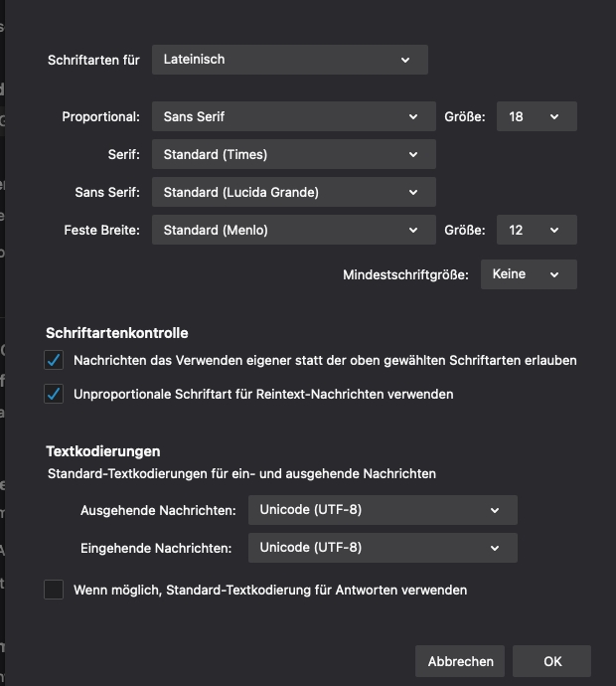Image resolution: width=616 pixels, height=686 pixels.
Task: Uncheck 'Nachrichten das Verwenden eigener' fonts checkbox
Action: pos(55,360)
